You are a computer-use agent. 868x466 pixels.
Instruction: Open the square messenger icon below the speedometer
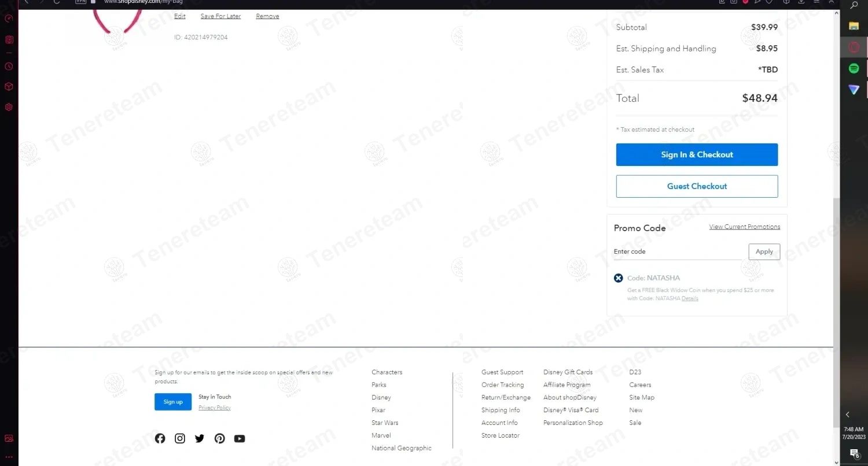tap(9, 40)
